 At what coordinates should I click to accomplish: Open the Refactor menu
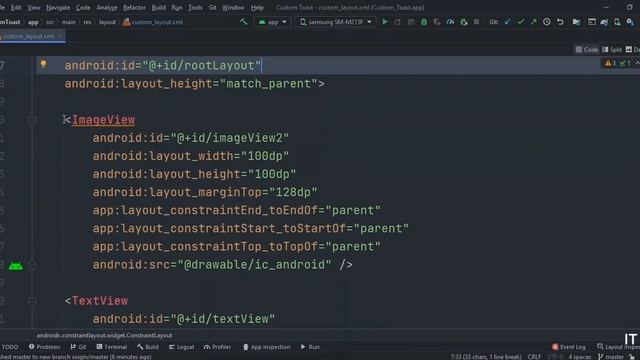click(x=134, y=7)
